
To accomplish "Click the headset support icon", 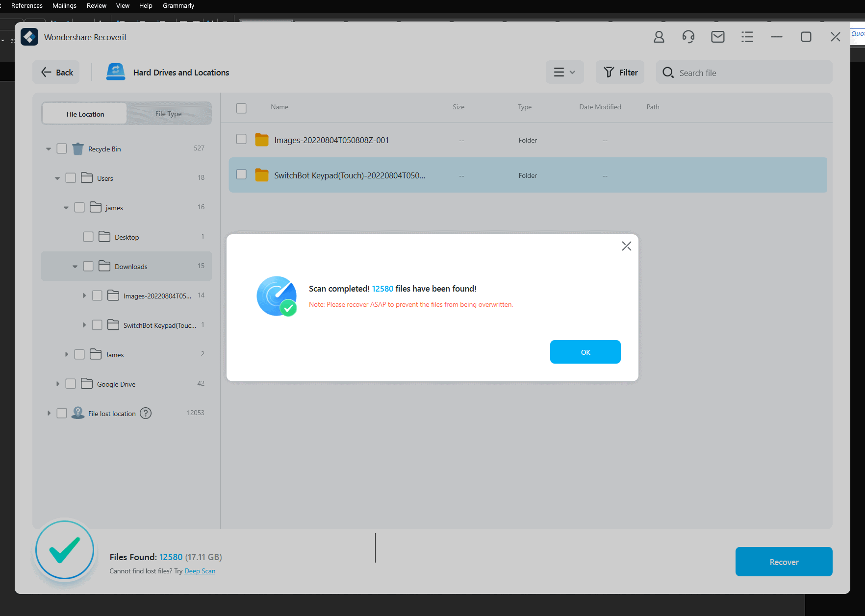I will pos(688,37).
